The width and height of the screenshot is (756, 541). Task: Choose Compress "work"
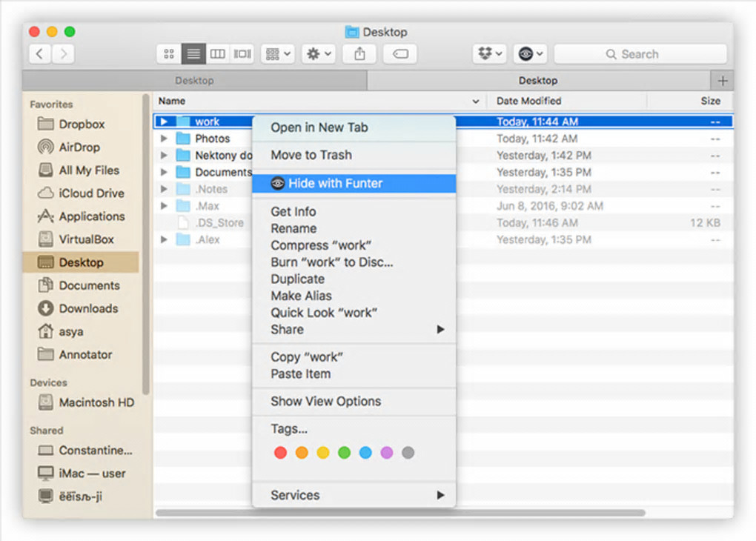[354, 245]
